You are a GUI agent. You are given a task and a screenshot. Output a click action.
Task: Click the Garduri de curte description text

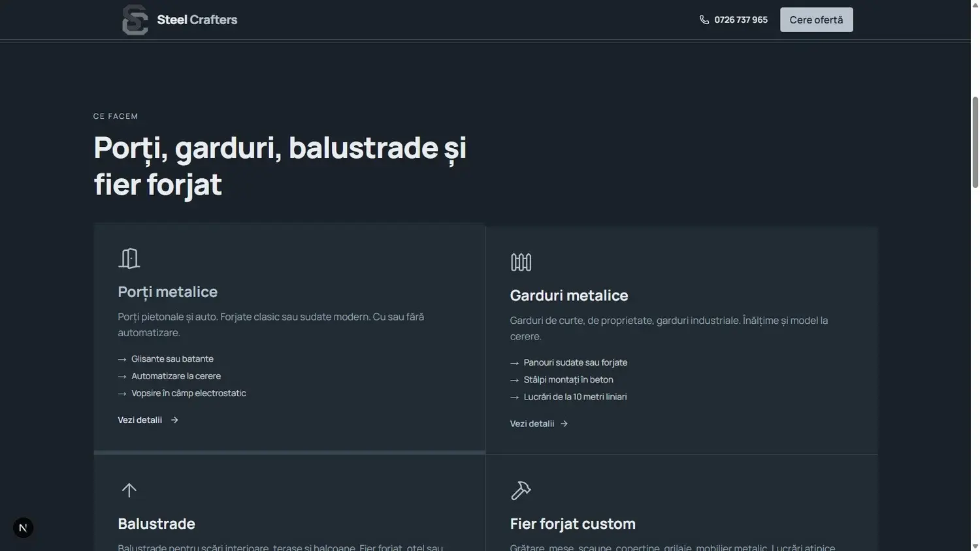pos(668,328)
